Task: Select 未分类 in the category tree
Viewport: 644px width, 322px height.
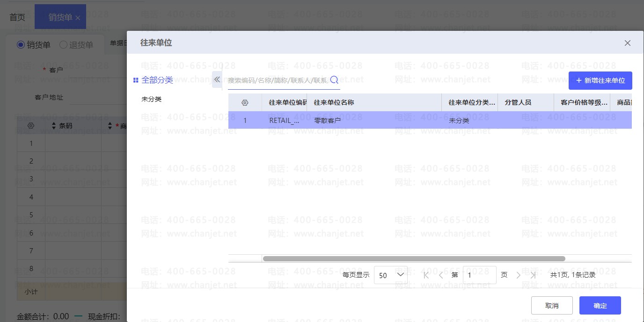Action: (x=152, y=99)
